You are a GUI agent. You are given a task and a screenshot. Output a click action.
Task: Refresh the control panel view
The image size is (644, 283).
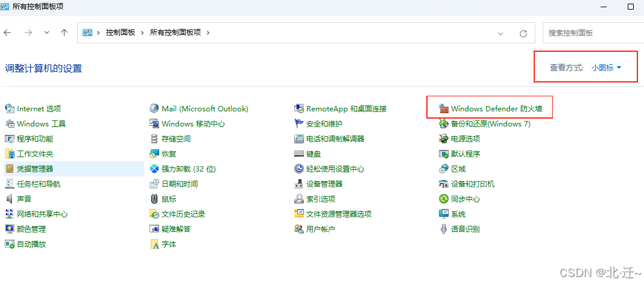pos(523,33)
